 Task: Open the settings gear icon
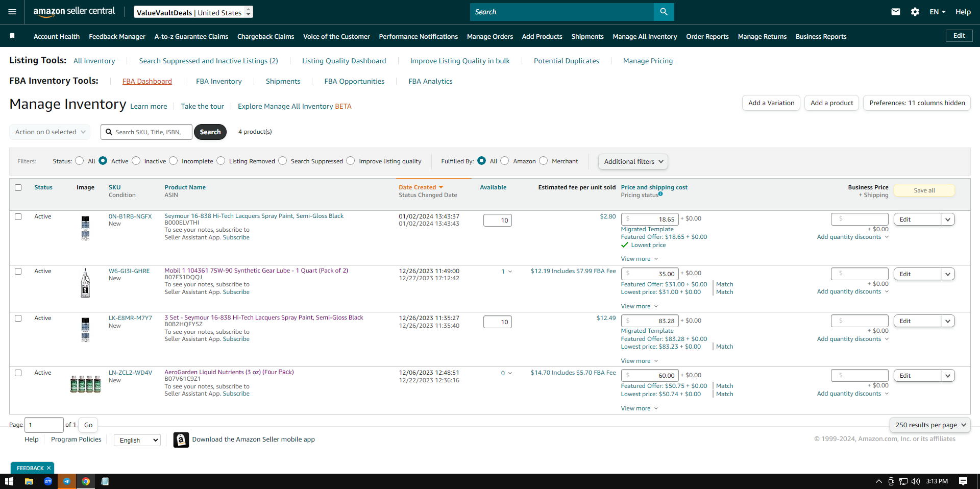915,12
